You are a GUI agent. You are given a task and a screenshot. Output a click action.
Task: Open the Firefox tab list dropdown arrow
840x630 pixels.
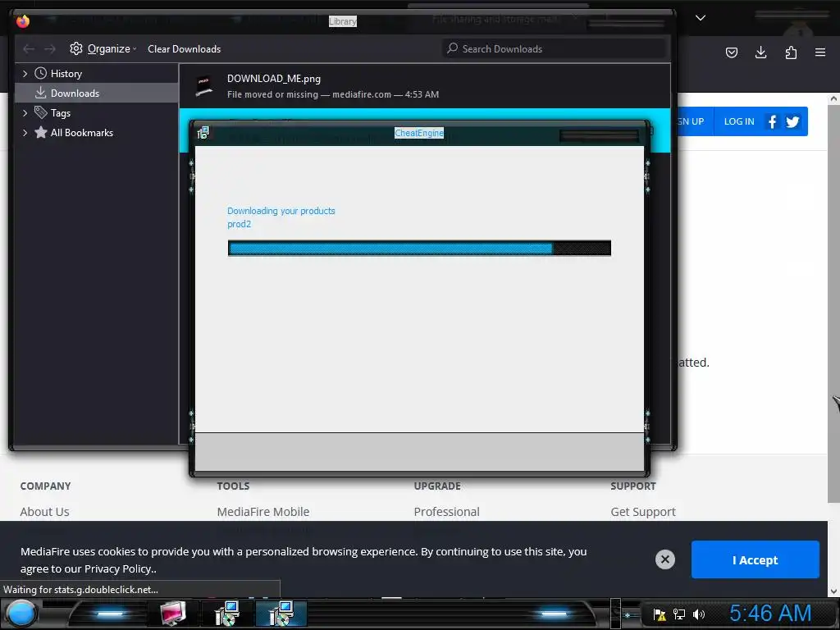coord(701,18)
